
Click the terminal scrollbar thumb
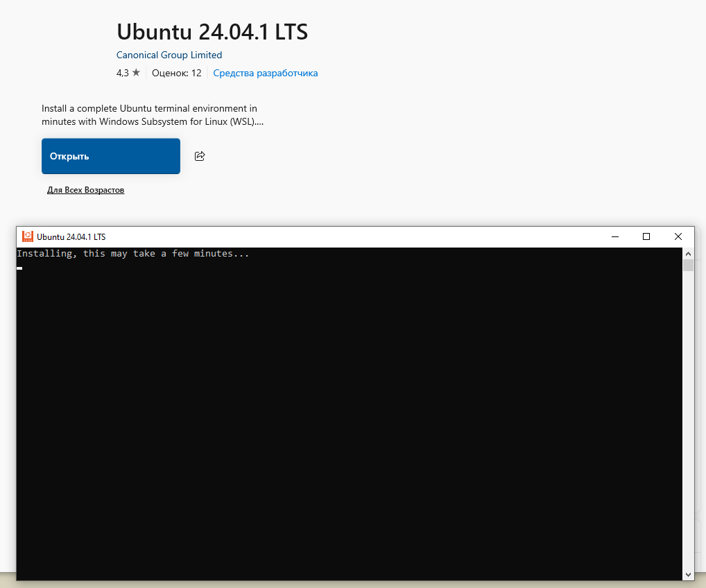coord(688,266)
